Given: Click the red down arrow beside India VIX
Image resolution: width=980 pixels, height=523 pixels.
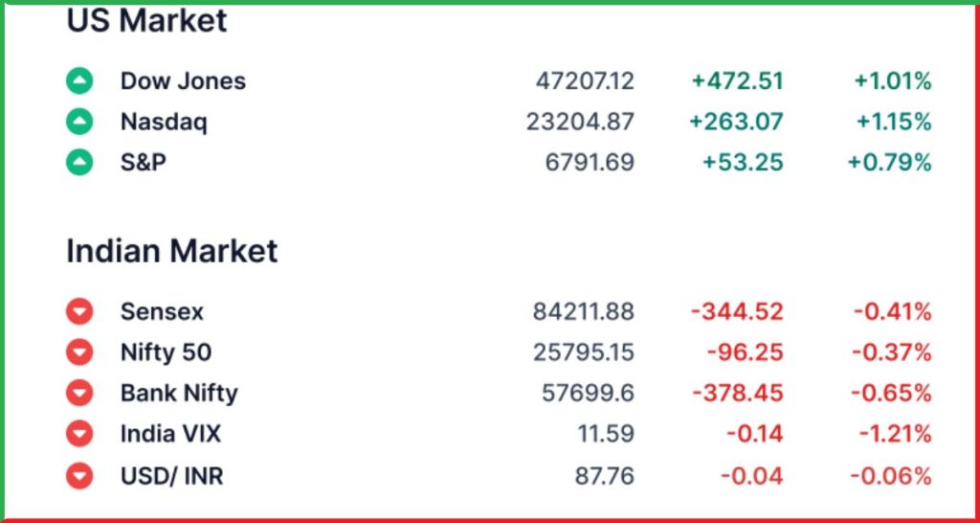Looking at the screenshot, I should (x=79, y=434).
